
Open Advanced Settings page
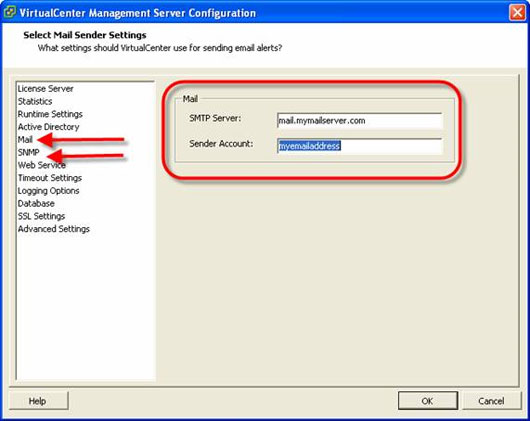pyautogui.click(x=54, y=229)
